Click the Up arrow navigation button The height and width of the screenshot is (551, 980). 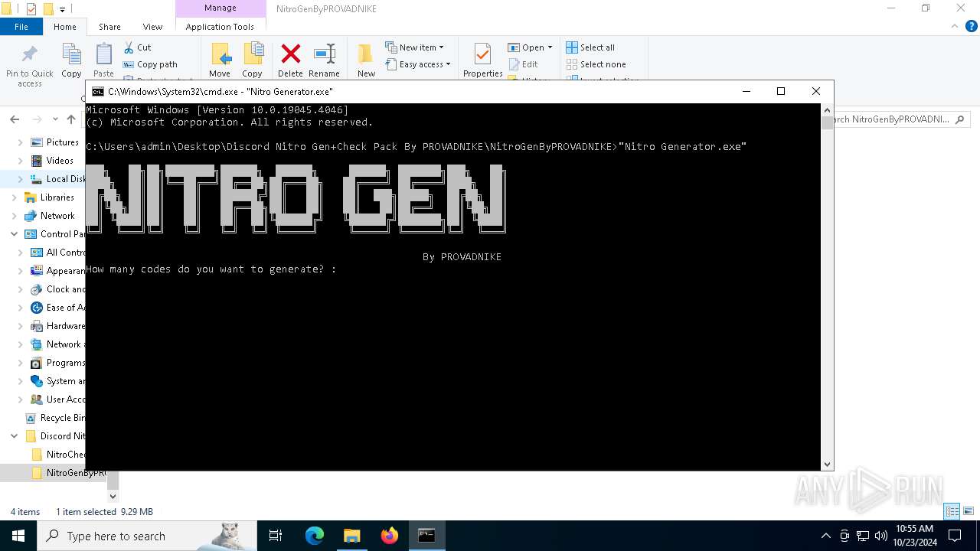point(71,119)
